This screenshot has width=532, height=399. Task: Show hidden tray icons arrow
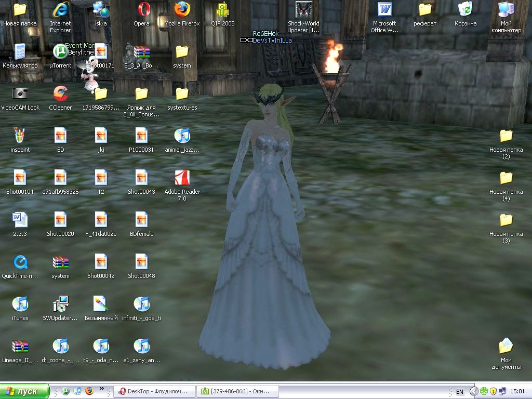(x=474, y=392)
